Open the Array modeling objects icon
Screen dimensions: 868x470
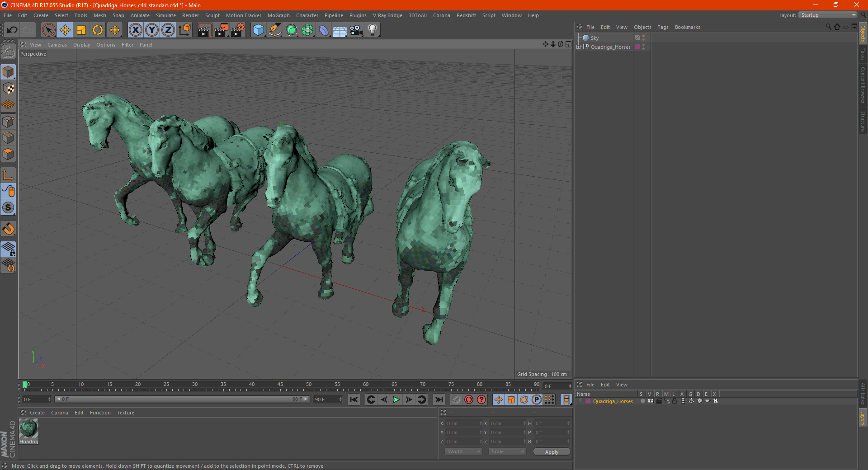tap(307, 30)
